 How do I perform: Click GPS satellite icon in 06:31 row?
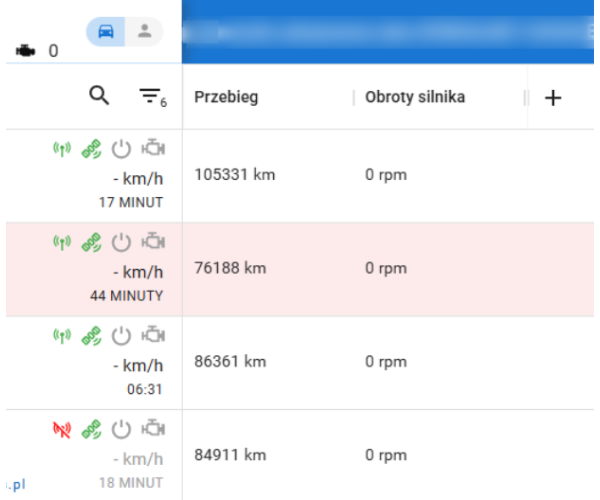[91, 336]
